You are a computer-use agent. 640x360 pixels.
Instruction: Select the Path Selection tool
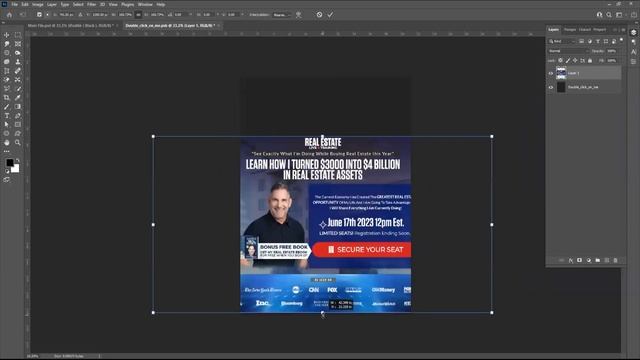click(7, 125)
